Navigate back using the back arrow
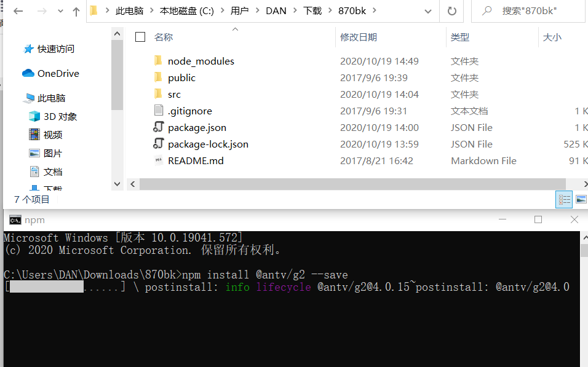 click(17, 10)
